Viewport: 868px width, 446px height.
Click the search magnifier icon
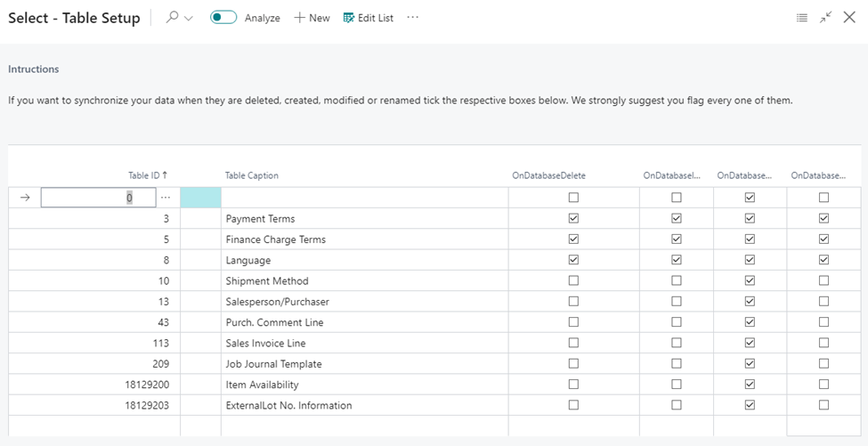pos(172,18)
